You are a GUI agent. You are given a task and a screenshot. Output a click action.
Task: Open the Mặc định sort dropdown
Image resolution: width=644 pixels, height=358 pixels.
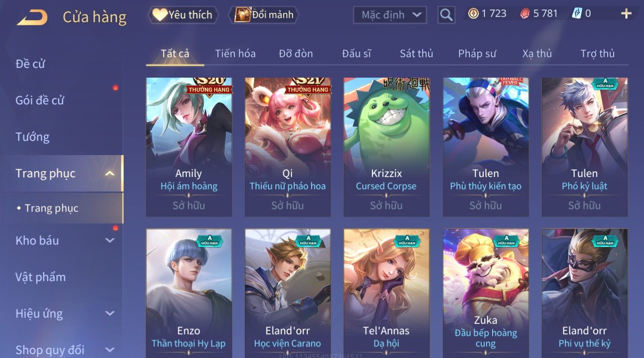click(390, 15)
